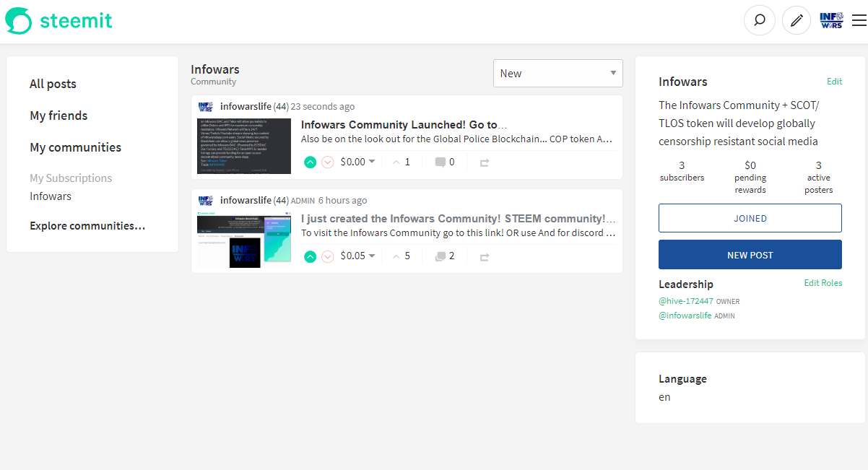Click the pencil icon to write a post
The width and height of the screenshot is (868, 470).
[796, 20]
